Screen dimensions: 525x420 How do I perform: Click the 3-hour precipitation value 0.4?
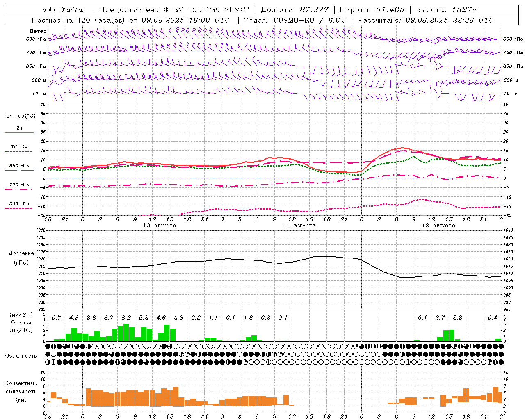tap(492, 318)
